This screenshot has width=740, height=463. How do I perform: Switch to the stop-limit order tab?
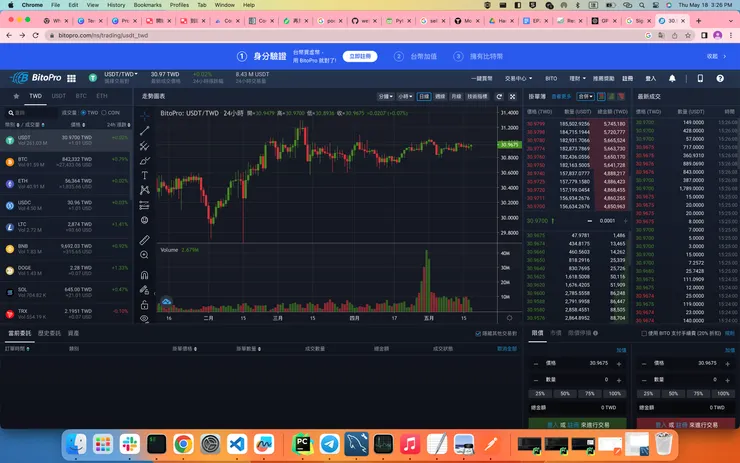pyautogui.click(x=582, y=333)
